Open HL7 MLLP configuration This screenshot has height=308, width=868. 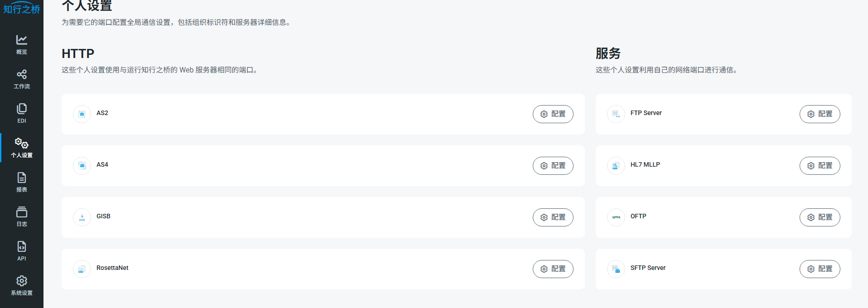pyautogui.click(x=820, y=166)
